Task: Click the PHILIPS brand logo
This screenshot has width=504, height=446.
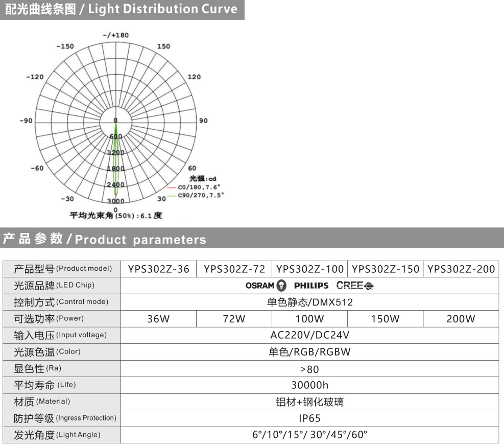Action: tap(311, 286)
